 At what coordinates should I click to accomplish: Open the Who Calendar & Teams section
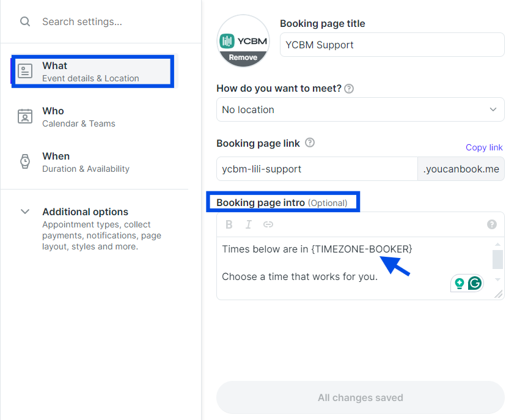[x=93, y=117]
